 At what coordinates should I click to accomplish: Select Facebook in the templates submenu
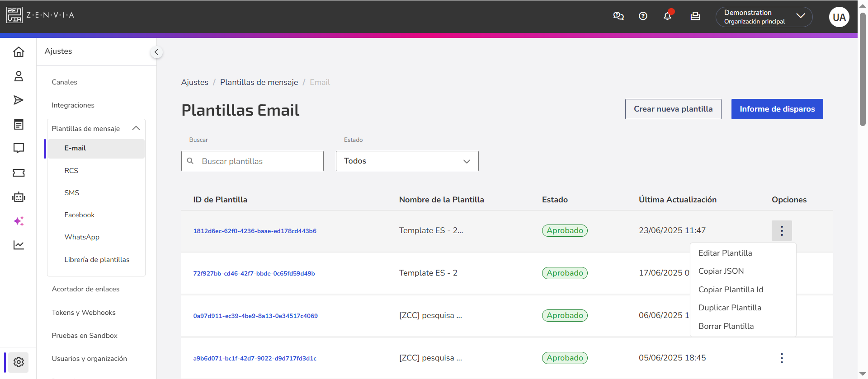[x=79, y=215]
